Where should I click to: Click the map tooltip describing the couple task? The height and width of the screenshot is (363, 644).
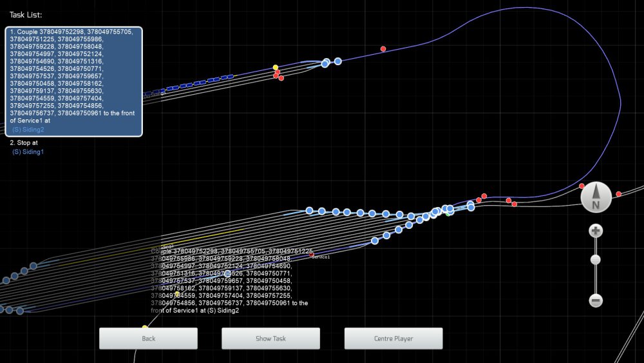230,280
